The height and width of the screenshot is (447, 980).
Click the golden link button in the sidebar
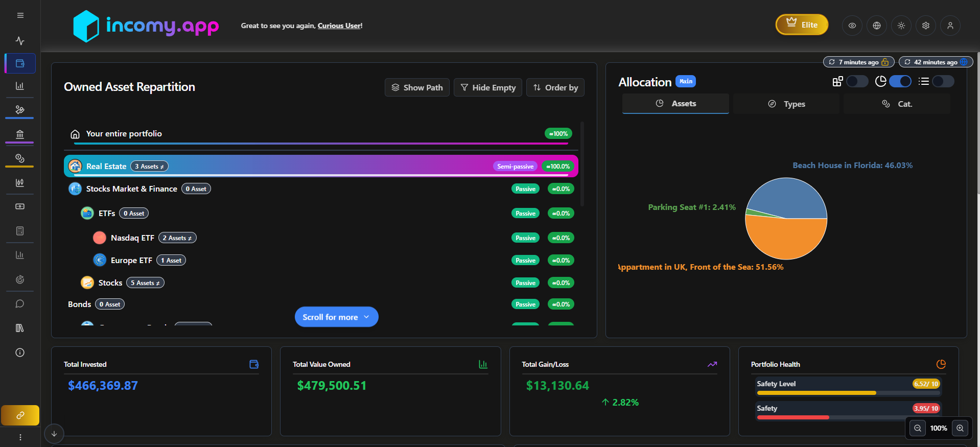coord(20,415)
